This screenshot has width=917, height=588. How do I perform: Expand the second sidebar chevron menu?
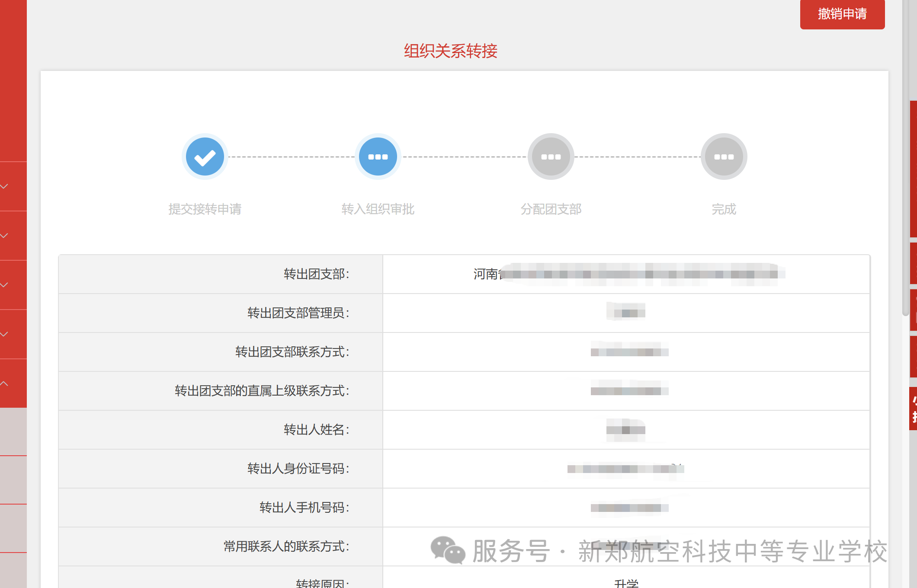(x=4, y=236)
